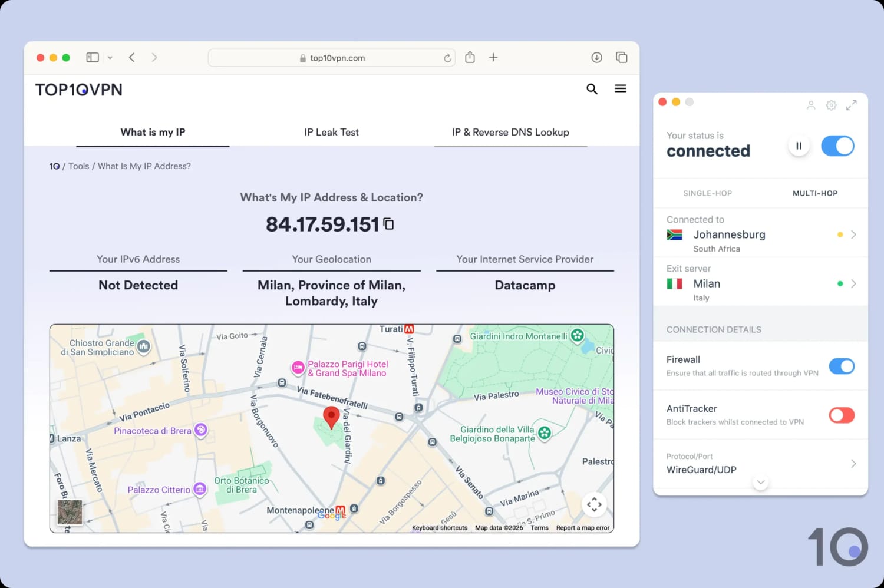Toggle the Firewall switch
Screen dimensions: 884x588
(842, 366)
